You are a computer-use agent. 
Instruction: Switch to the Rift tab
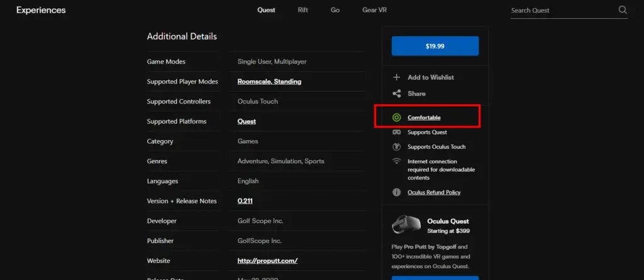[x=303, y=10]
